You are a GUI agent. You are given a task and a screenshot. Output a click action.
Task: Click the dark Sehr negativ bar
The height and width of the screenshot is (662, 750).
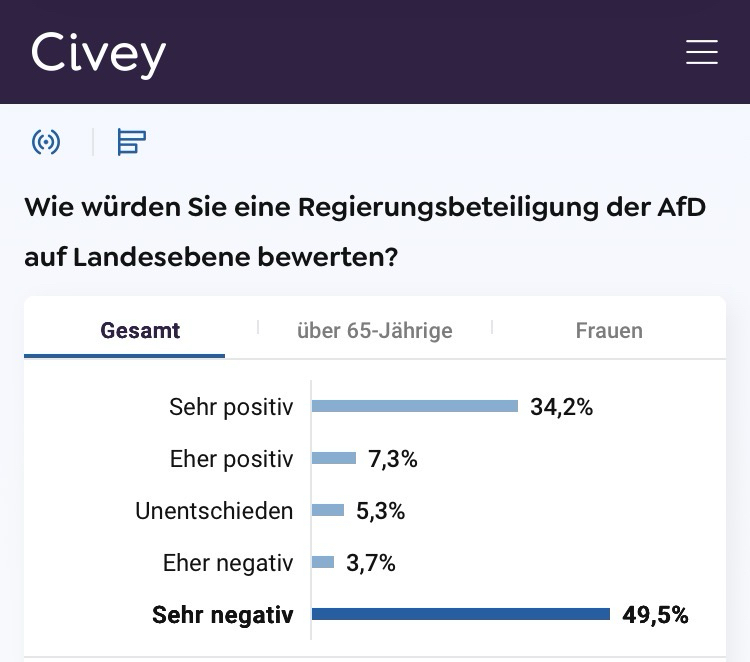pyautogui.click(x=461, y=614)
